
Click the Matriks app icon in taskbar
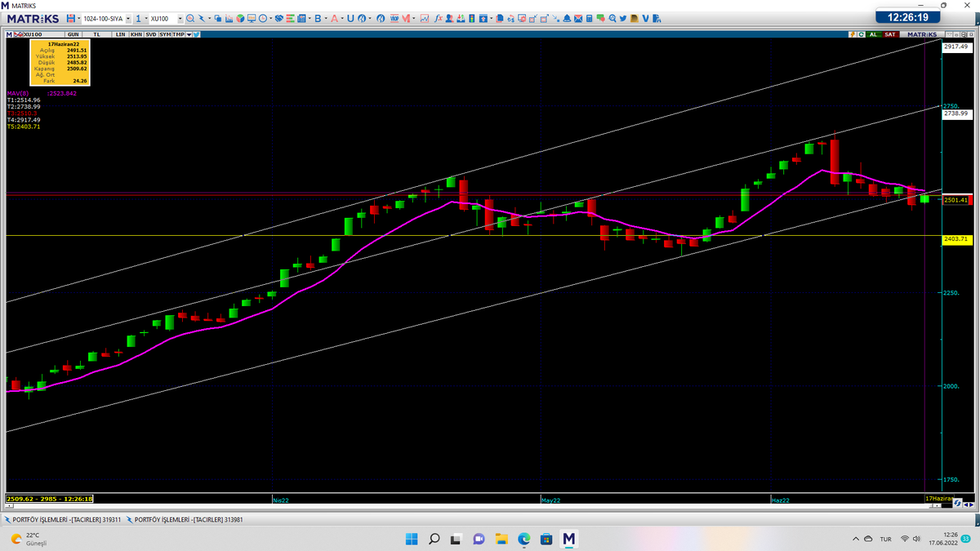point(569,539)
